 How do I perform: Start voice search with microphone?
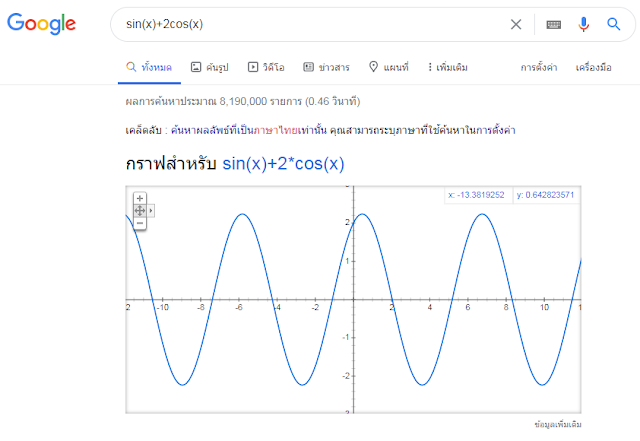[584, 24]
